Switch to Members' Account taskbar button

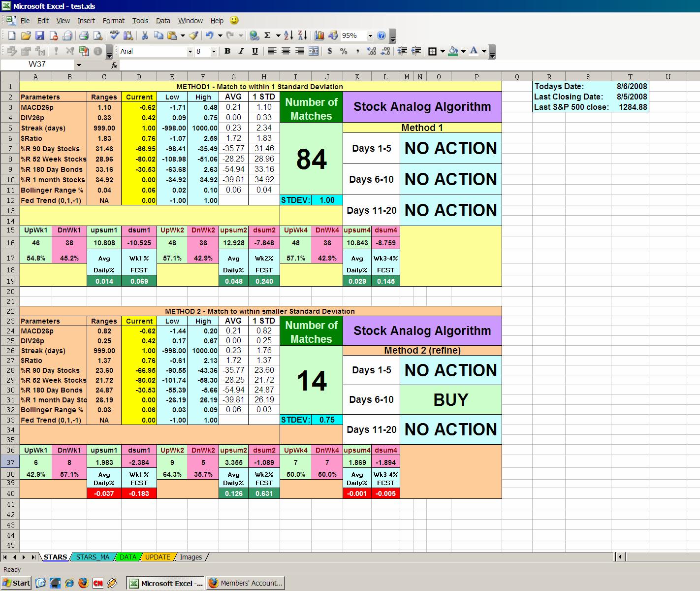(x=246, y=583)
